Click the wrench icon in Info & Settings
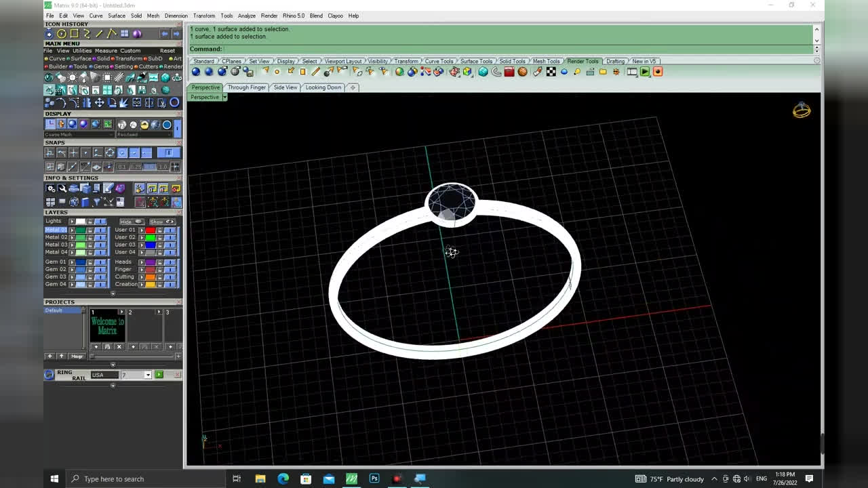Image resolution: width=868 pixels, height=488 pixels. (62, 188)
